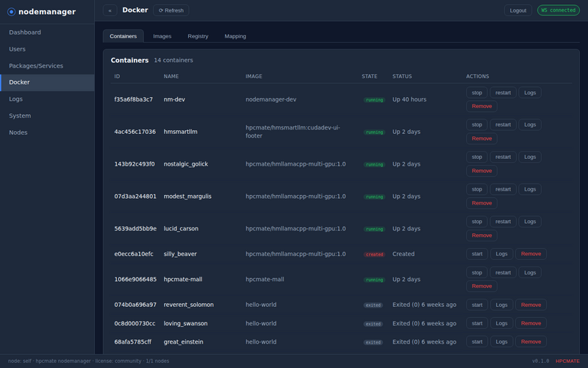Open loving_swanson Logs
Image resolution: width=588 pixels, height=368 pixels.
point(501,323)
